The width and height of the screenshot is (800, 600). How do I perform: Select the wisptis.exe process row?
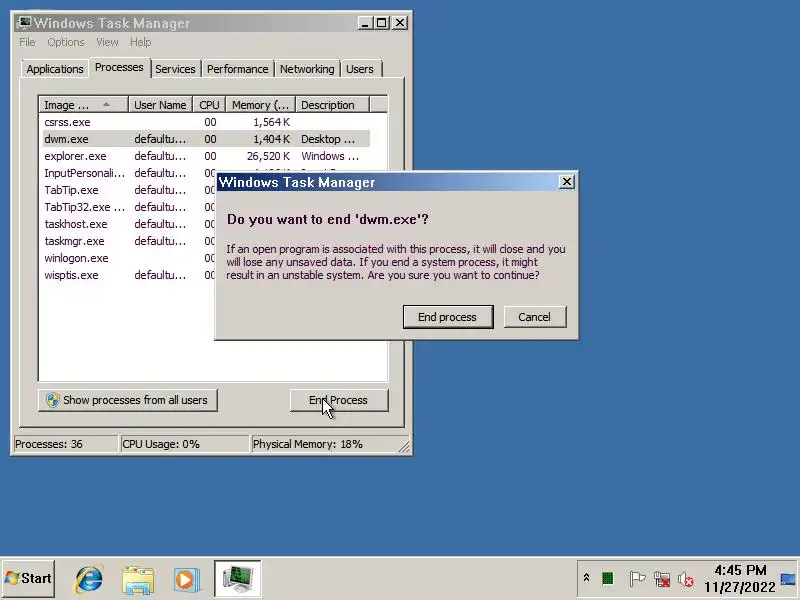(x=128, y=275)
